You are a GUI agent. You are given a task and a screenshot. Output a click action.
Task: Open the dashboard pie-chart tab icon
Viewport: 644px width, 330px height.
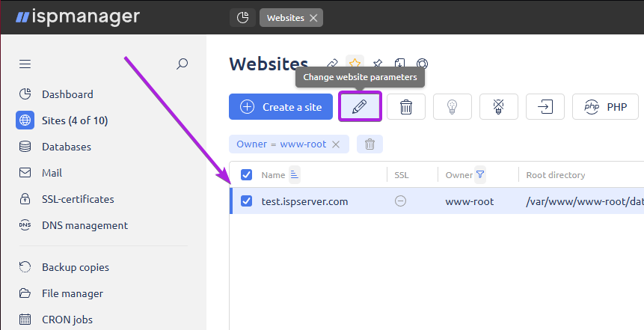tap(243, 18)
